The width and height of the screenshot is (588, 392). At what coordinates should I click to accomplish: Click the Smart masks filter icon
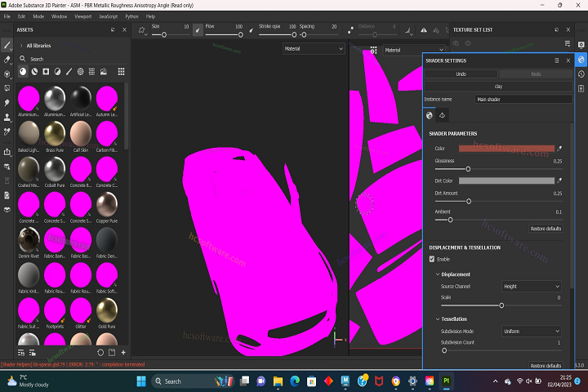pos(46,72)
